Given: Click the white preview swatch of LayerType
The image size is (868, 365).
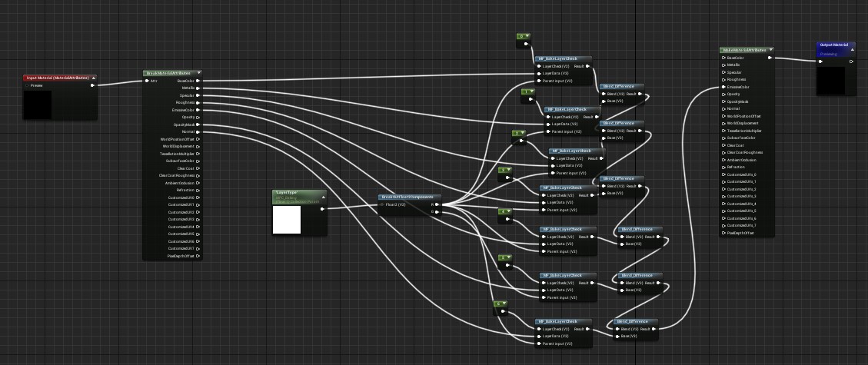Looking at the screenshot, I should tap(287, 220).
